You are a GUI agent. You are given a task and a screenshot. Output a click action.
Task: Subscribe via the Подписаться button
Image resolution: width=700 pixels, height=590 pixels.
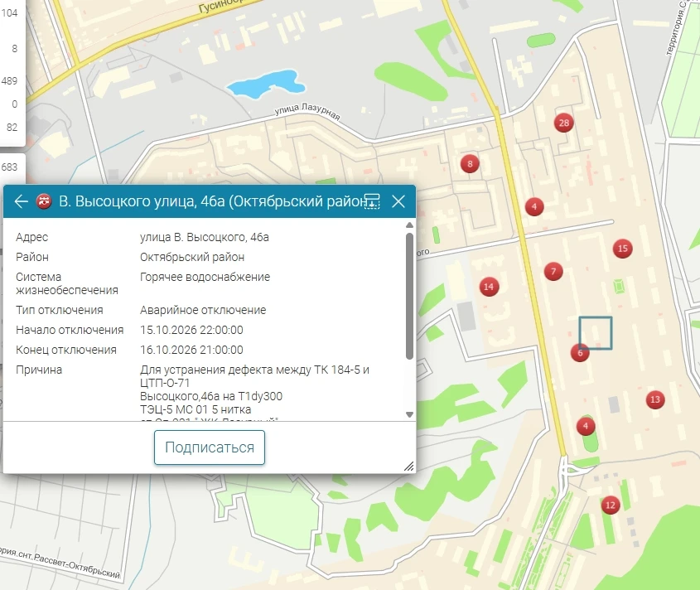point(210,447)
